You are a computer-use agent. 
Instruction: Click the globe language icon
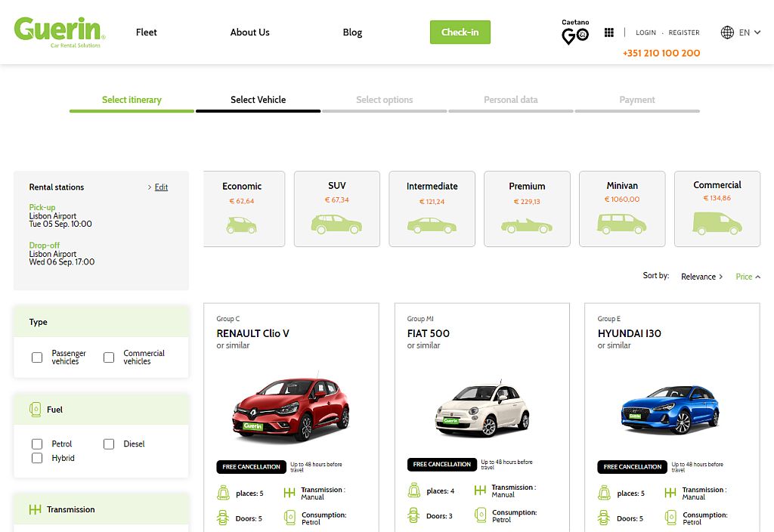726,32
